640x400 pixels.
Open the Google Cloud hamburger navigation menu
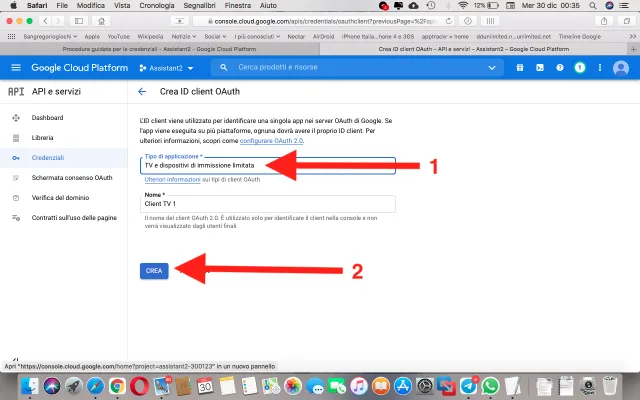tap(15, 67)
